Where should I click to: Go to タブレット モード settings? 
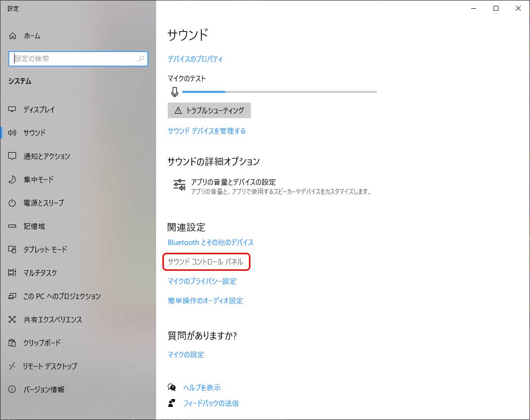[45, 250]
